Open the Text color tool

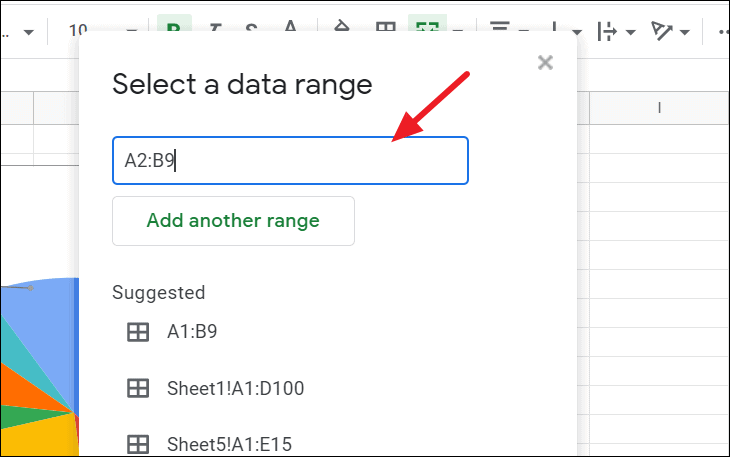pyautogui.click(x=291, y=26)
